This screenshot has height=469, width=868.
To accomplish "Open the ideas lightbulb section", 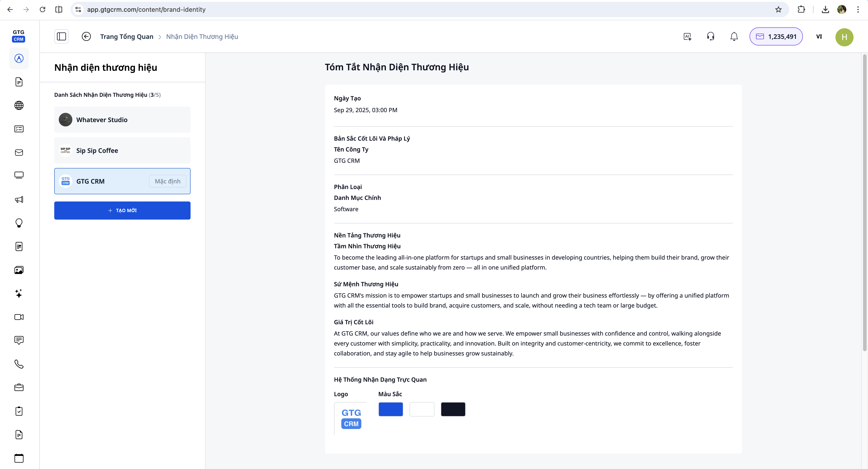I will (19, 223).
